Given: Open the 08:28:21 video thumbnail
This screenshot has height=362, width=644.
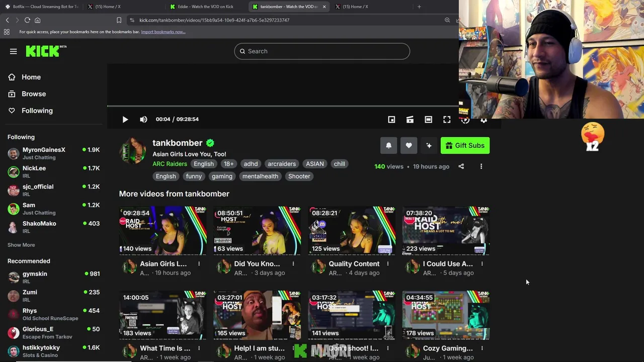Looking at the screenshot, I should pos(352,230).
